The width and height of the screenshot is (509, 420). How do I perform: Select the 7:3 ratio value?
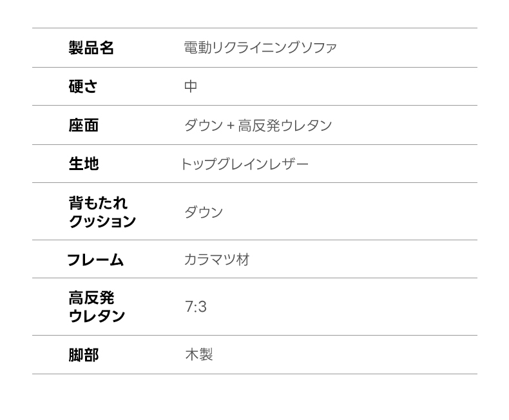(196, 307)
